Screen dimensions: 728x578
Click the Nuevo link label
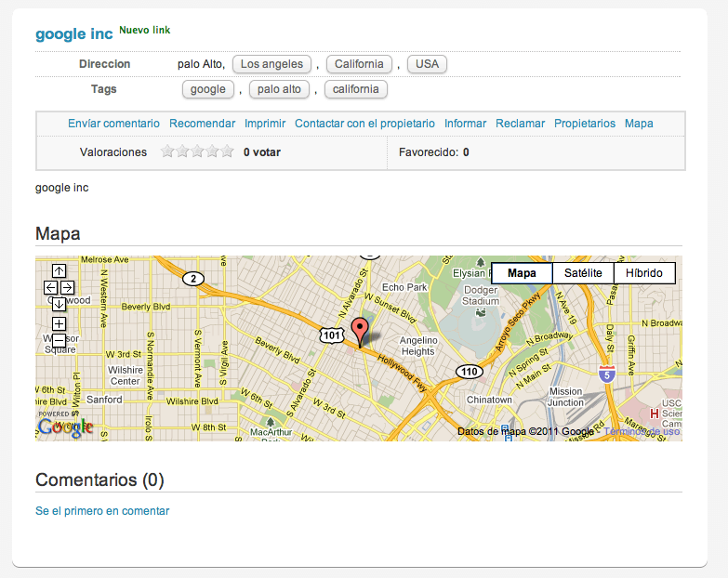[145, 30]
